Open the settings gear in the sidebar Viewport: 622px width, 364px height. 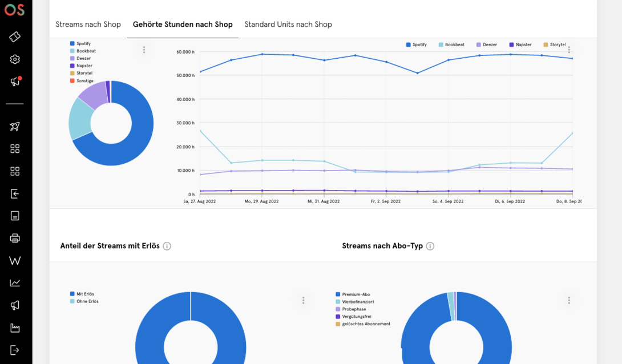pyautogui.click(x=15, y=59)
